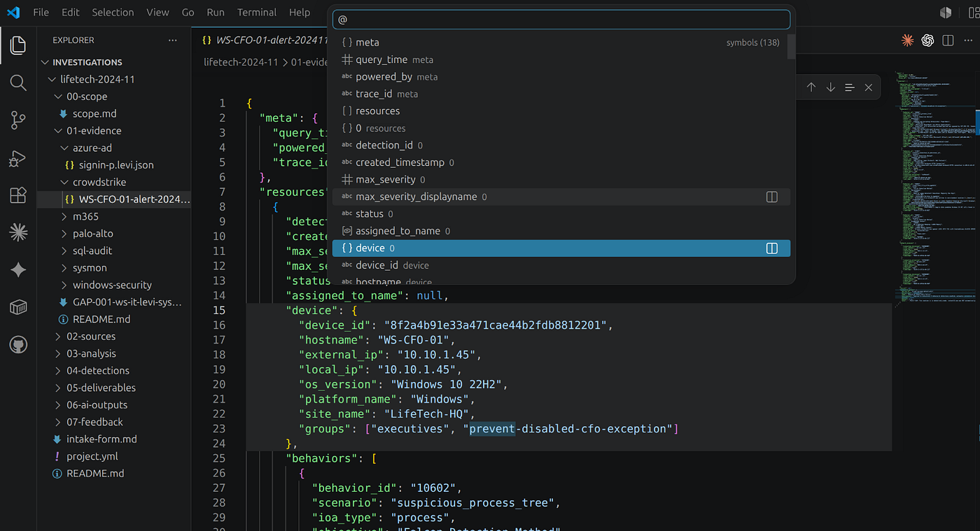Open the Help menu
The width and height of the screenshot is (980, 531).
click(300, 13)
